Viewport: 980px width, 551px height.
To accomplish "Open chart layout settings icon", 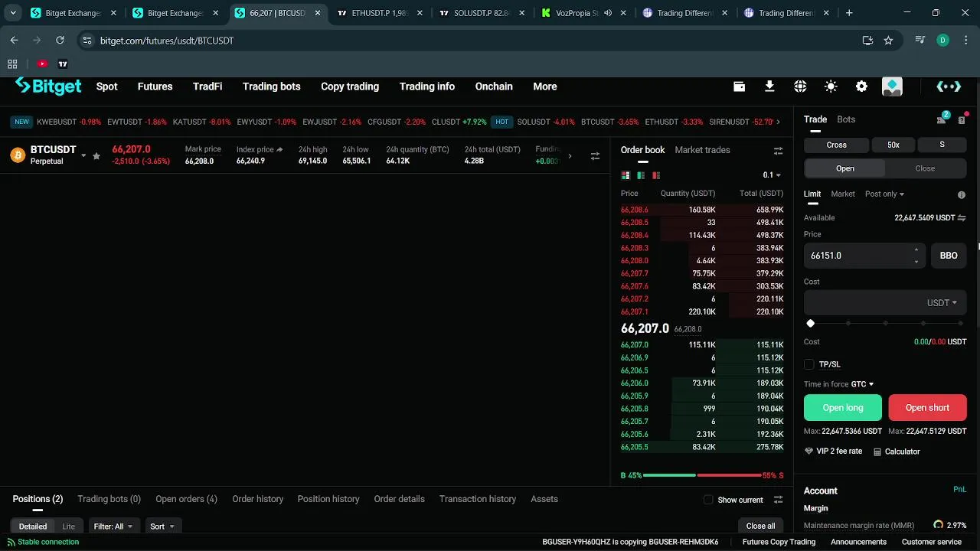I will point(595,156).
